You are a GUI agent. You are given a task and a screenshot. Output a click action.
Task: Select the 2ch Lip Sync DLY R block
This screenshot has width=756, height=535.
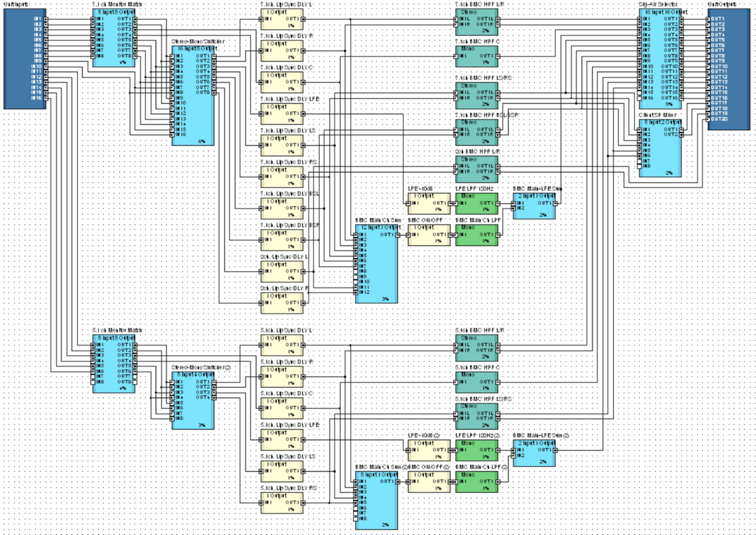coord(282,303)
